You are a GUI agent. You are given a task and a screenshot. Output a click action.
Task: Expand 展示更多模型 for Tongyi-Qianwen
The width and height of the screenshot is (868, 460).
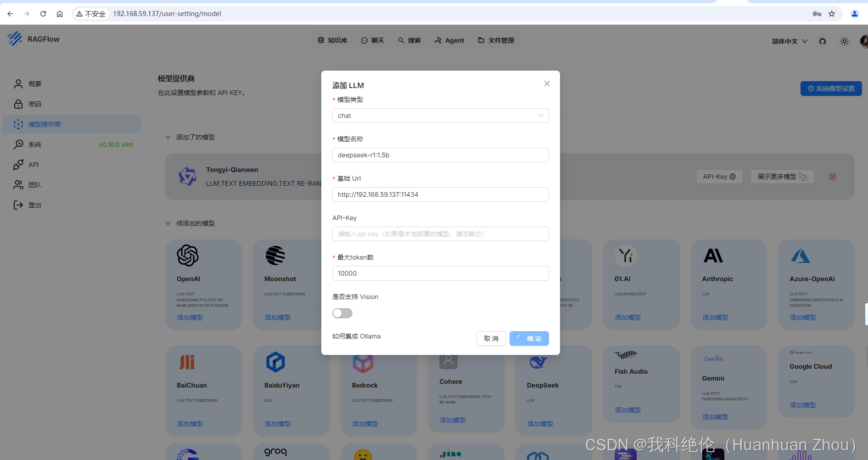click(783, 177)
